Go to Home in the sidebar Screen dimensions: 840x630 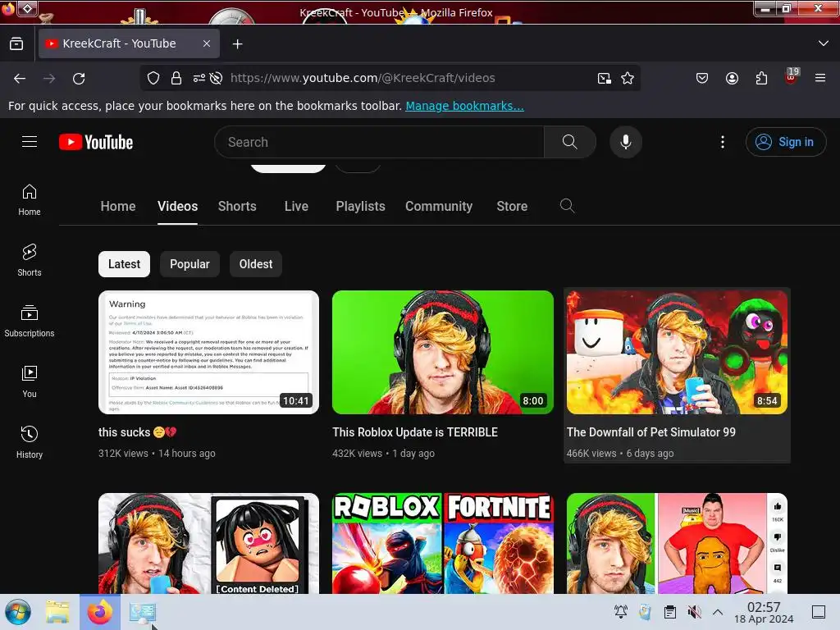[30, 200]
